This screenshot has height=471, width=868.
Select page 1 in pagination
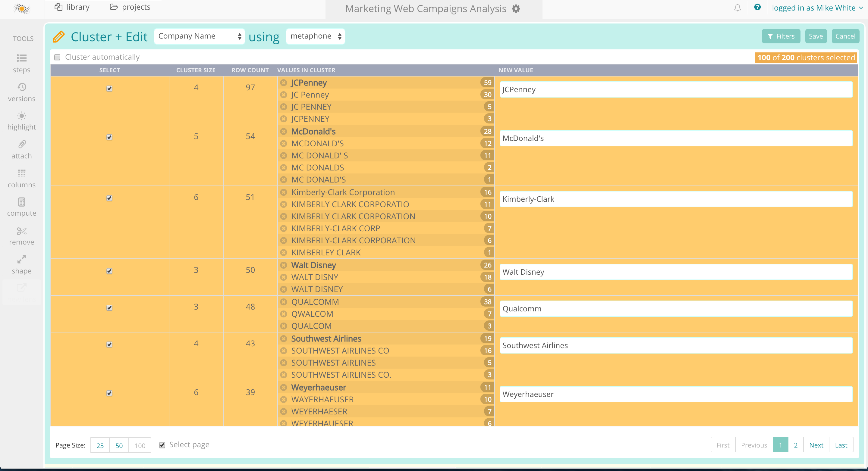tap(780, 445)
